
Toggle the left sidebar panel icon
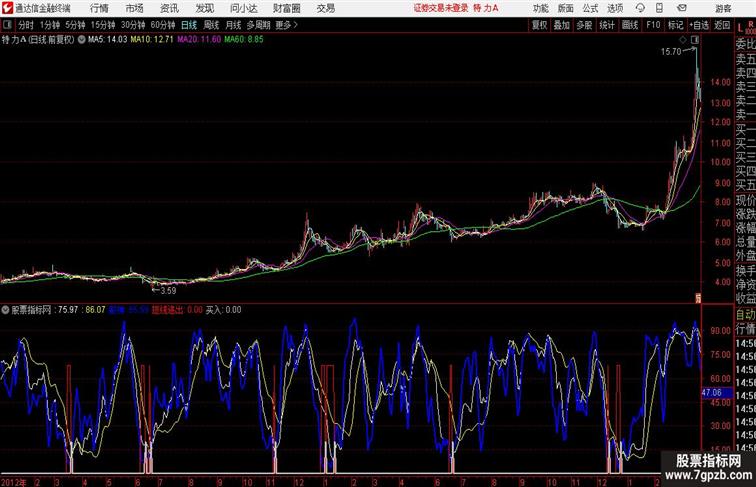[x=7, y=25]
